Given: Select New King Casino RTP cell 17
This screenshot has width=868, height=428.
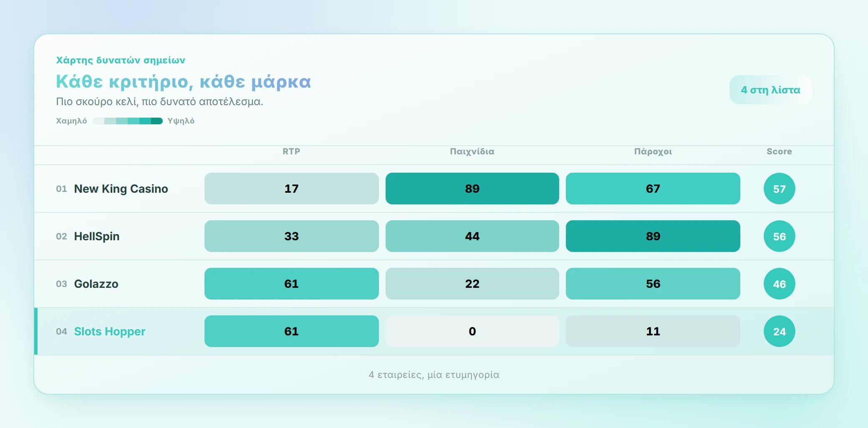Looking at the screenshot, I should (x=292, y=189).
